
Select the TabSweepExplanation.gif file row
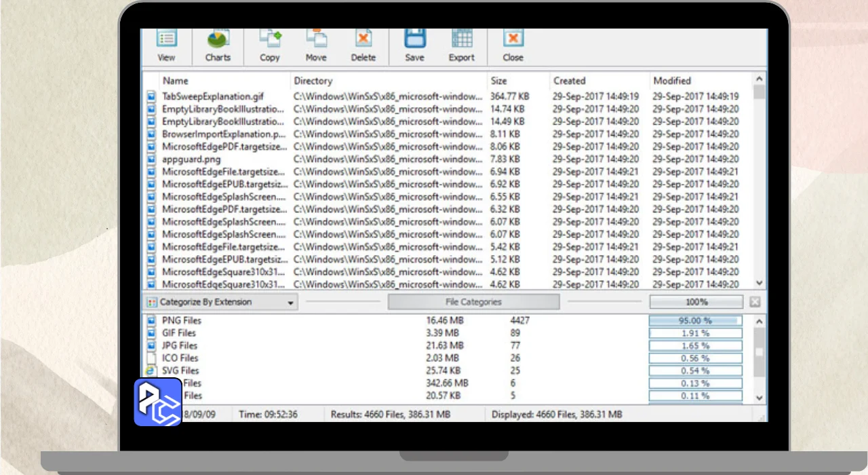pos(213,96)
